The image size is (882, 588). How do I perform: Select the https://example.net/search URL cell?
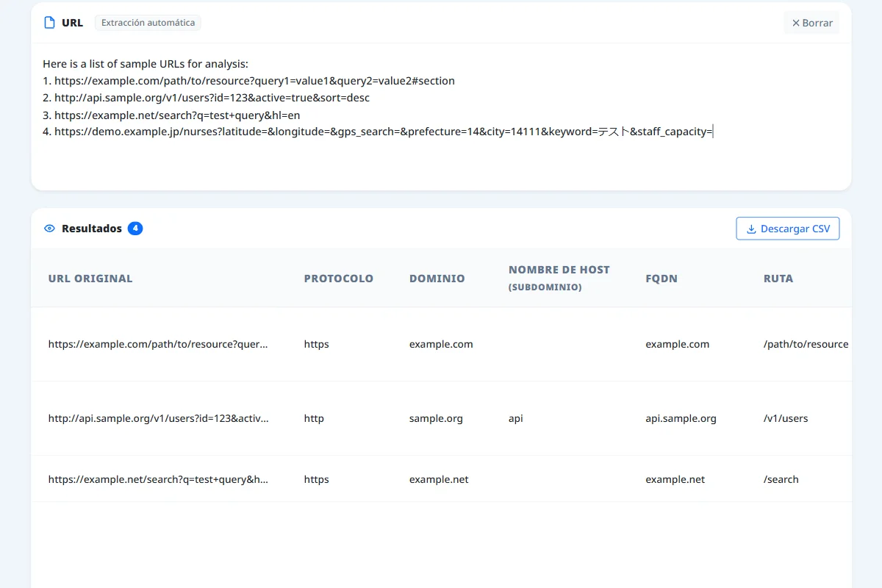pyautogui.click(x=158, y=479)
